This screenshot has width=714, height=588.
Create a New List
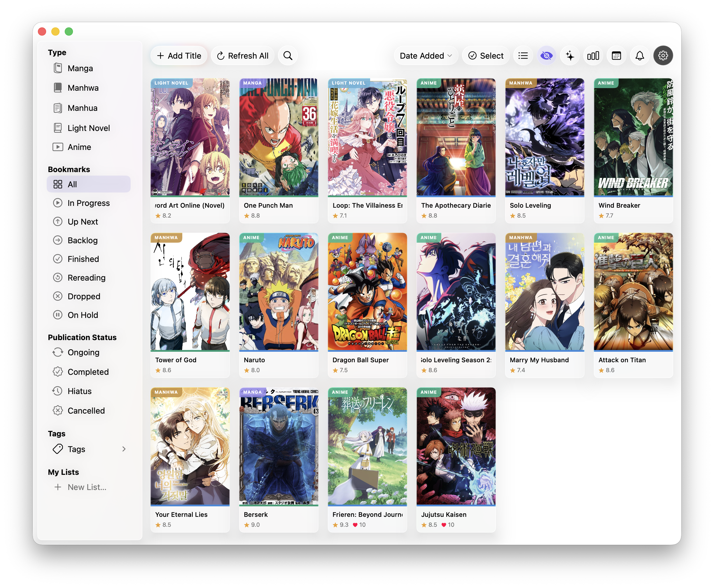(x=87, y=487)
